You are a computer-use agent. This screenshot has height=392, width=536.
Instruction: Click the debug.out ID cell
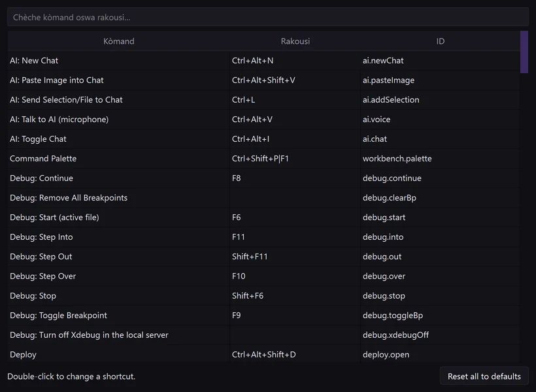(x=441, y=256)
